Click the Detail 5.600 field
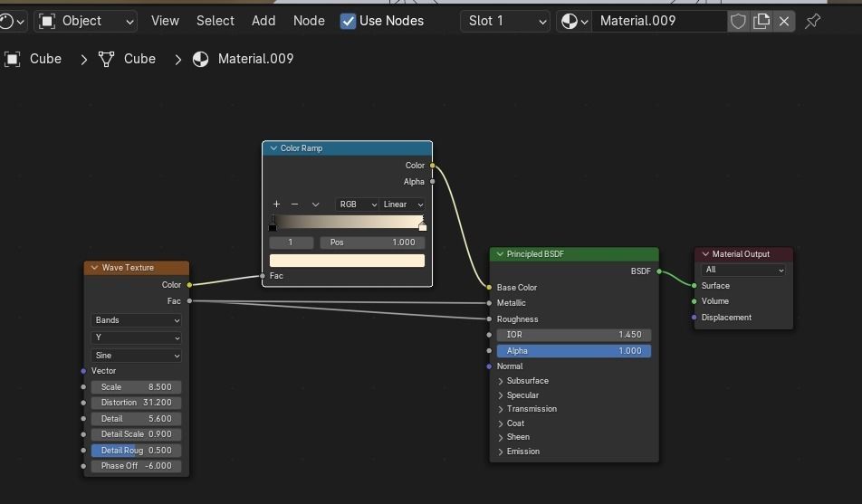This screenshot has height=504, width=862. (x=136, y=419)
